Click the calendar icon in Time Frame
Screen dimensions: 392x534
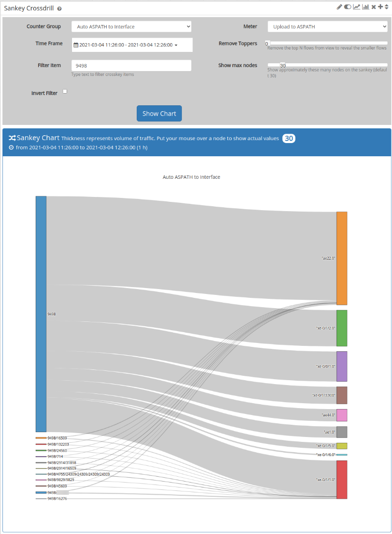pos(76,45)
